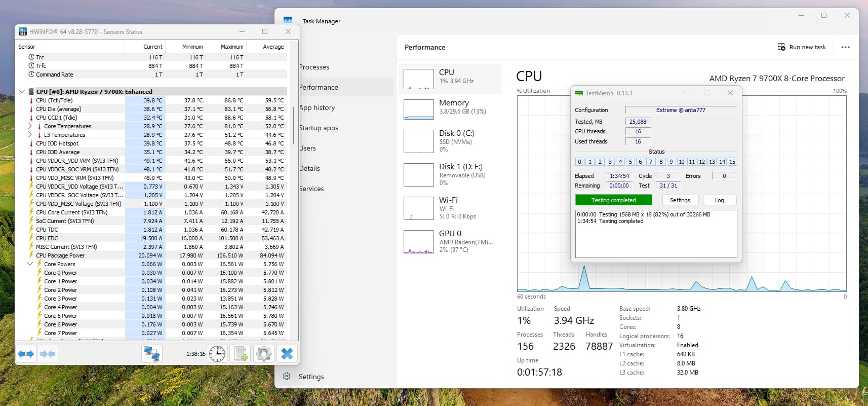Reset sensor values with the clock icon
The image size is (868, 406).
[x=217, y=354]
